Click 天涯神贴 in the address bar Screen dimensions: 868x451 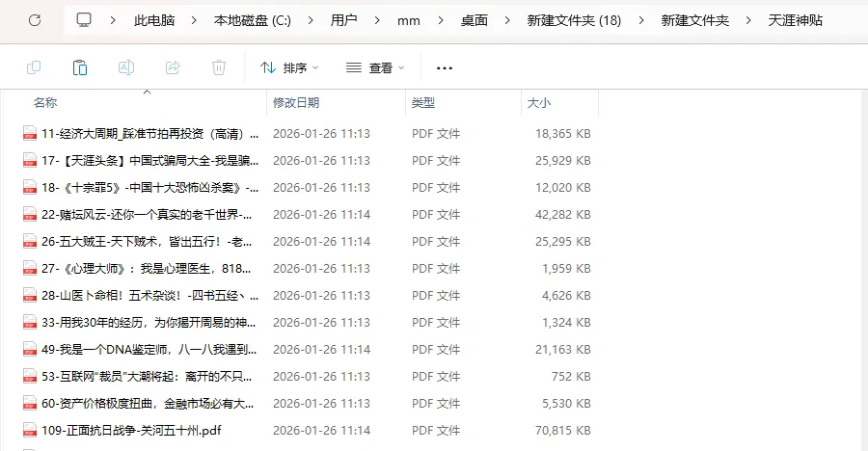796,20
